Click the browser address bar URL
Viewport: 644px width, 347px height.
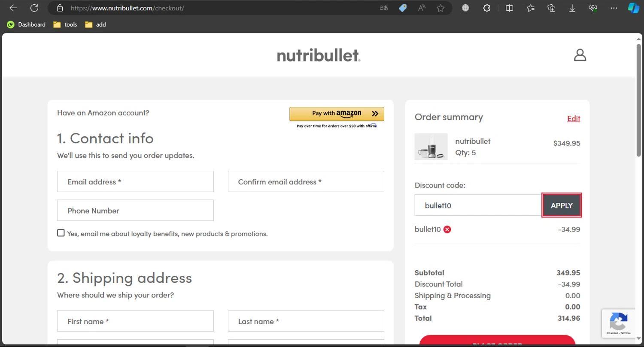click(128, 8)
